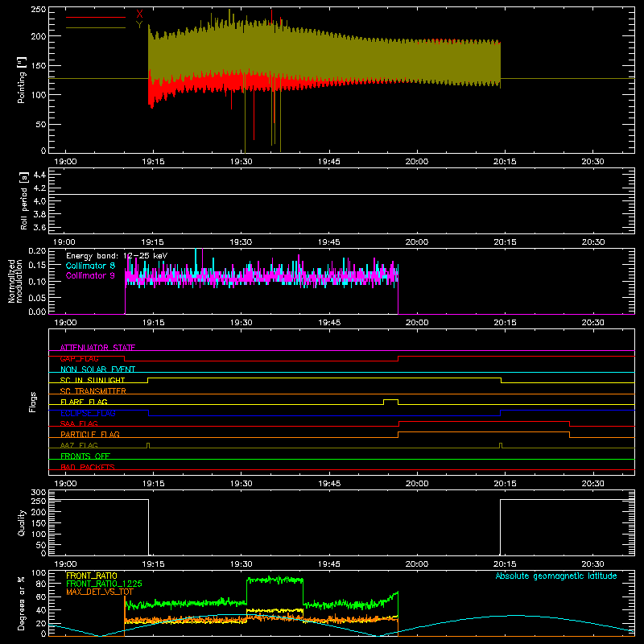Click the 20:00 time label under Roll period plot
Viewport: 644px width, 644px height.
417,242
